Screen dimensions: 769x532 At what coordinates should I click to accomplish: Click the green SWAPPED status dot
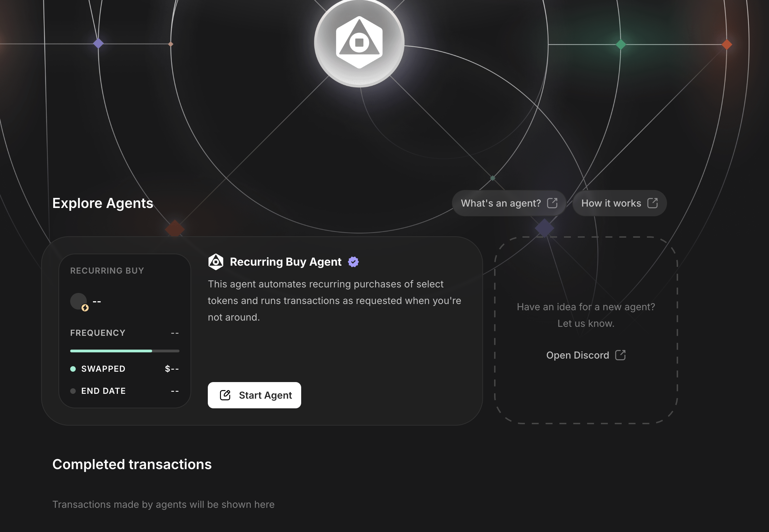pyautogui.click(x=73, y=369)
